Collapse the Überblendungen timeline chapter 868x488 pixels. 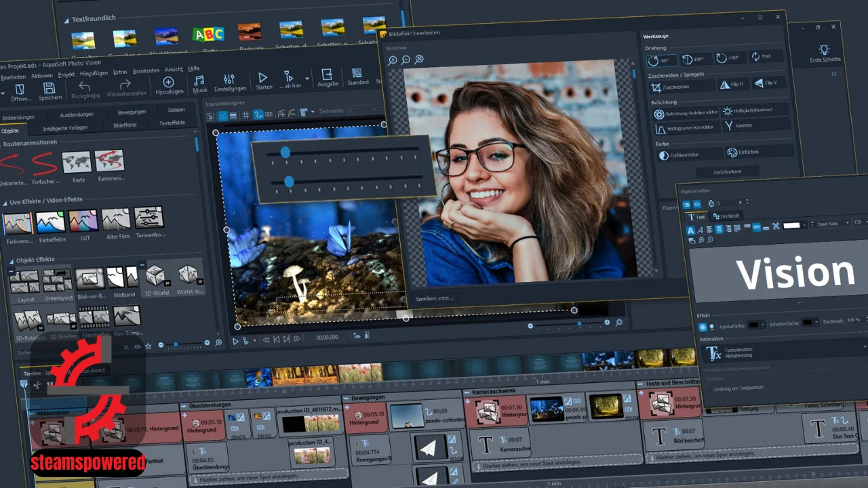tap(183, 407)
